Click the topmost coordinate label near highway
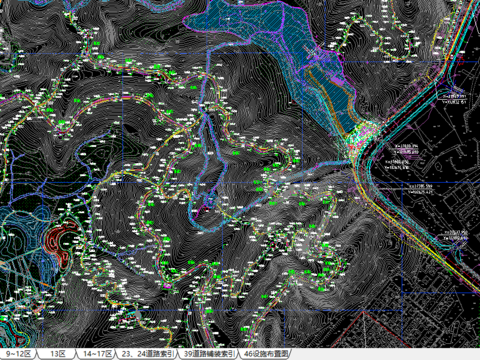480x360 pixels. click(x=454, y=99)
